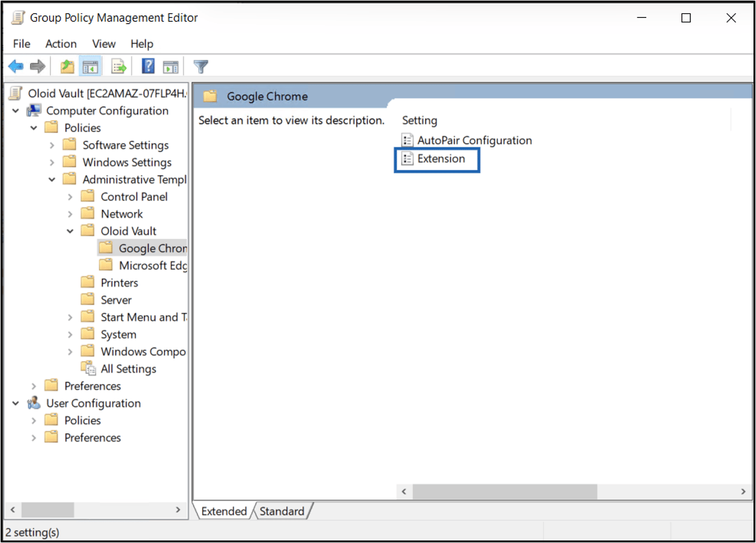Expand the System node
This screenshot has height=543, width=756.
(x=70, y=334)
